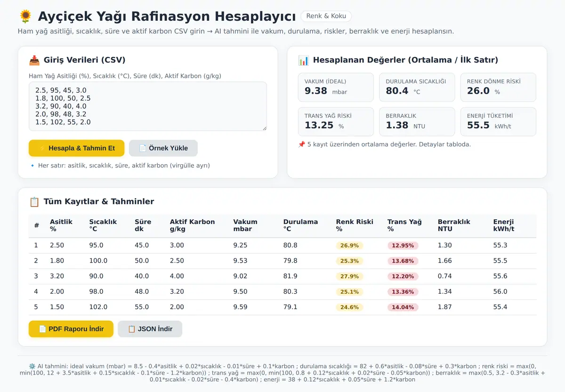Select the Trans Yağ Riski 13.25 % card
This screenshot has height=392, width=565.
point(336,121)
